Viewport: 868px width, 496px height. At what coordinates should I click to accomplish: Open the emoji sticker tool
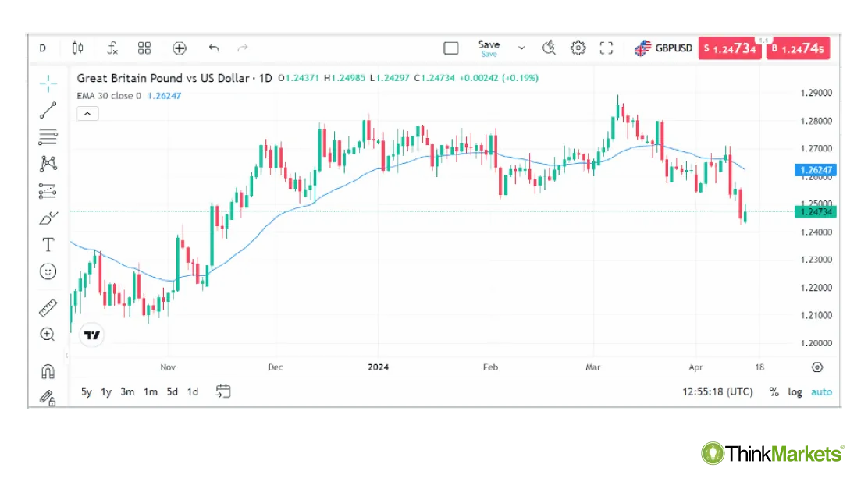pos(48,271)
